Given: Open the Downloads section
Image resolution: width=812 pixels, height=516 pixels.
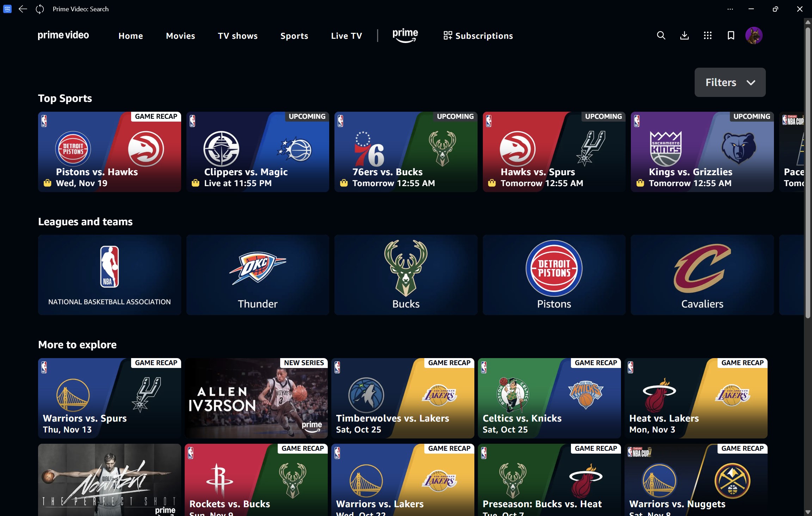Looking at the screenshot, I should click(684, 35).
